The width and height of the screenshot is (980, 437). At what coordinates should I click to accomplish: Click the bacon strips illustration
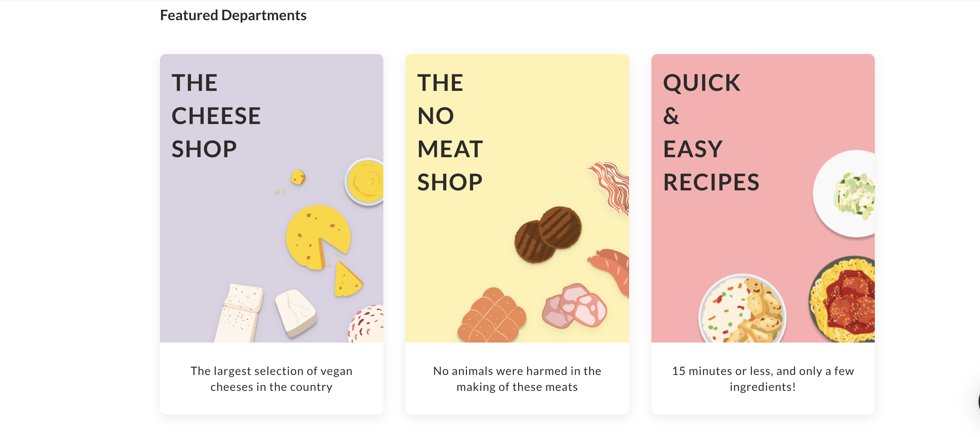pyautogui.click(x=611, y=186)
